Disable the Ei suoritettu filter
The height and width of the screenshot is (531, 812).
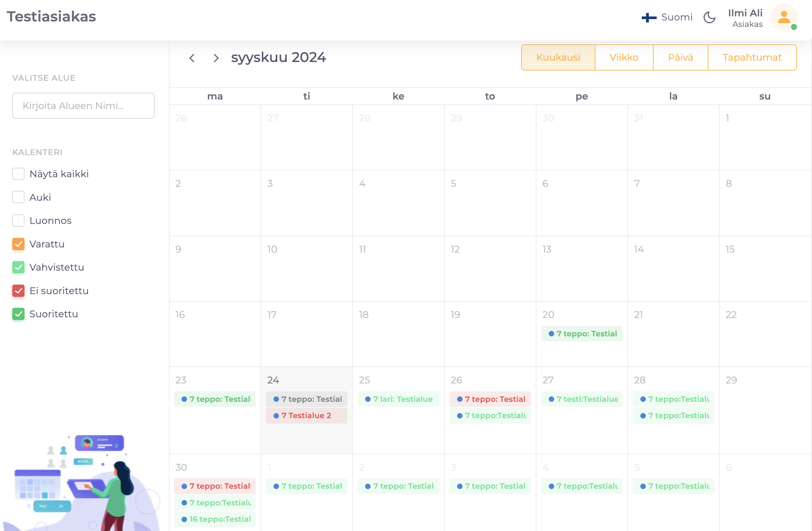pyautogui.click(x=18, y=291)
